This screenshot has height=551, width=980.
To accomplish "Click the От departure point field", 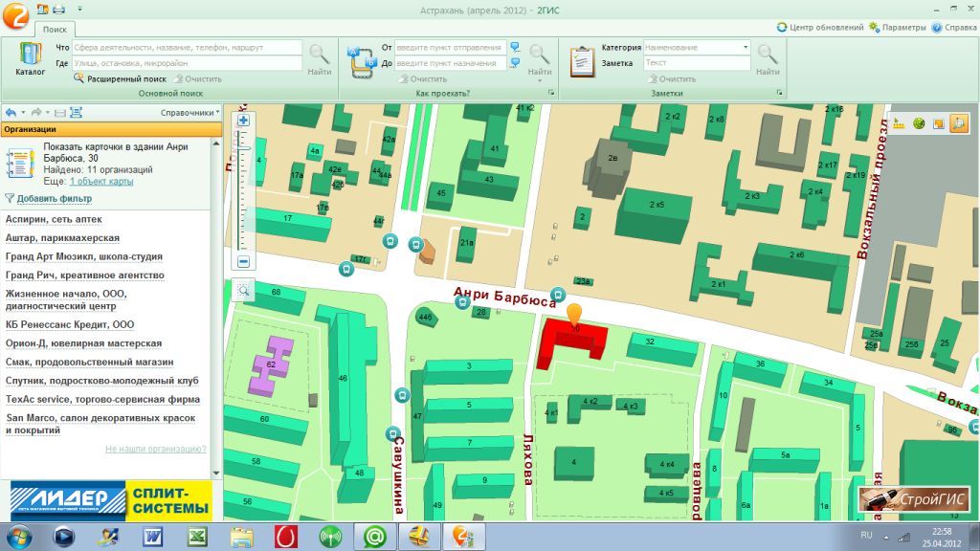I will pyautogui.click(x=450, y=48).
